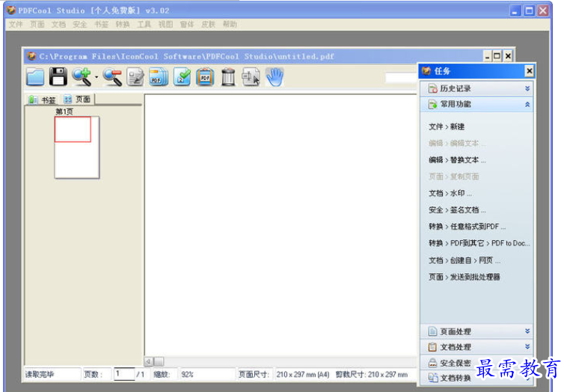Open the 皮肤 menu
Screen dimensions: 567x392
[x=208, y=24]
